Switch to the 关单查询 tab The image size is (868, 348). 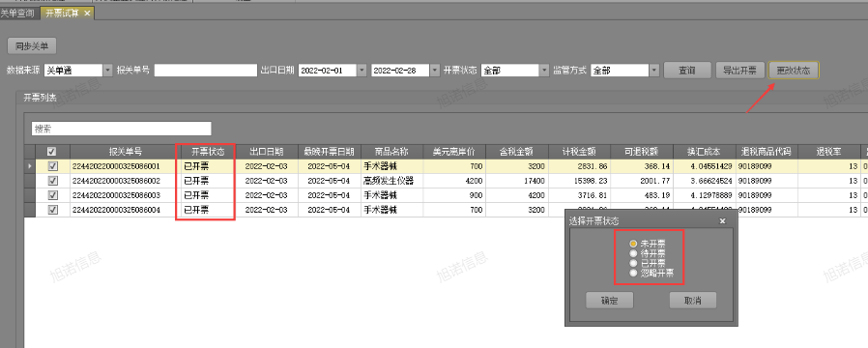point(16,14)
